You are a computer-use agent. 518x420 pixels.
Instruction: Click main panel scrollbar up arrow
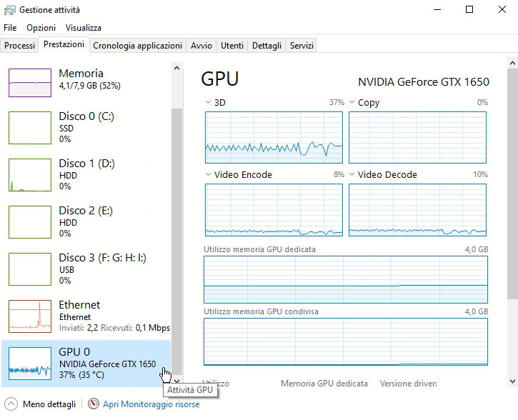click(512, 63)
